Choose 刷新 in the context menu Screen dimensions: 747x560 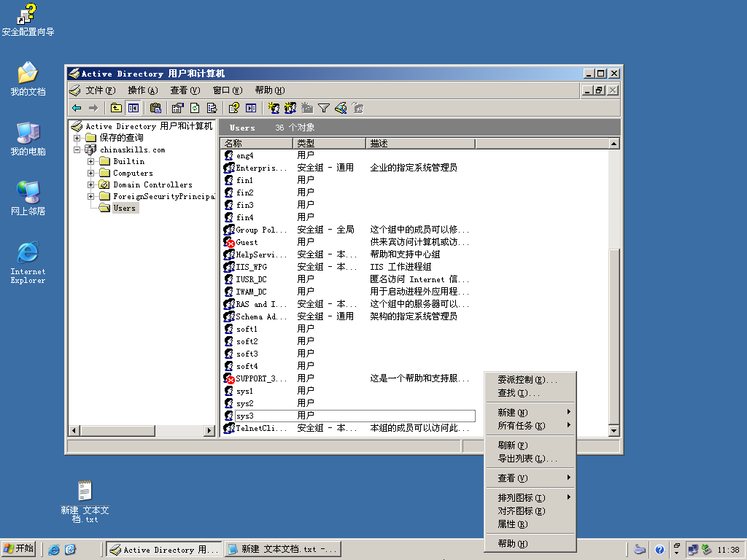pyautogui.click(x=530, y=446)
